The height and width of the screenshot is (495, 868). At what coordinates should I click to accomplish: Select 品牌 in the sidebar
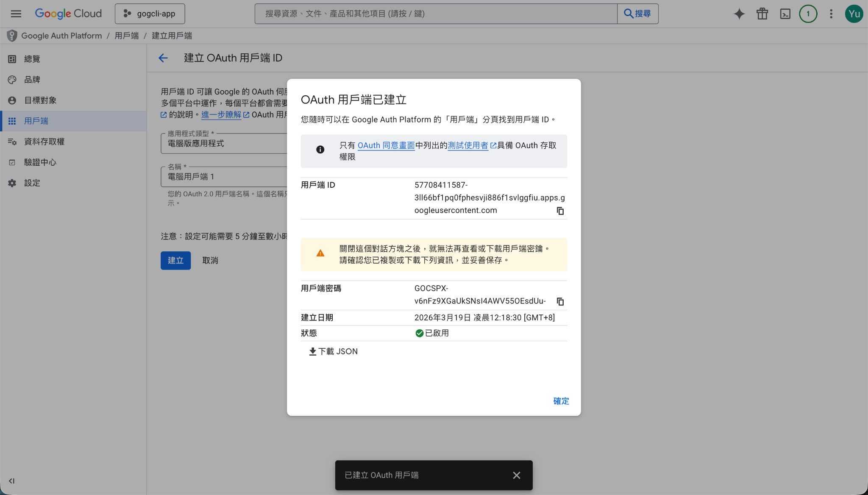pos(32,80)
